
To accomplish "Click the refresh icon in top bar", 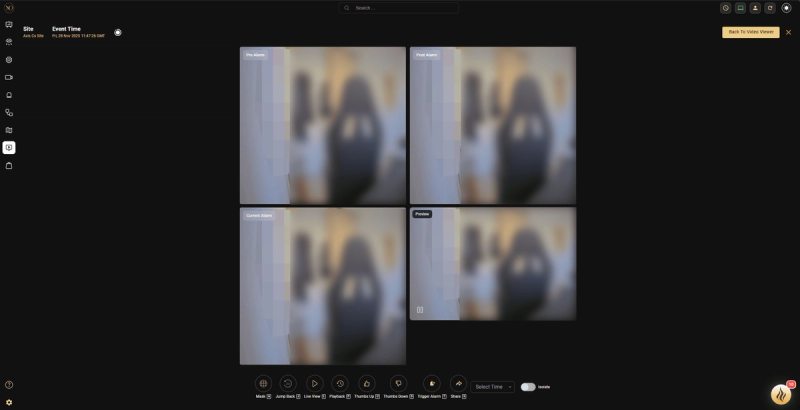I will pyautogui.click(x=770, y=8).
